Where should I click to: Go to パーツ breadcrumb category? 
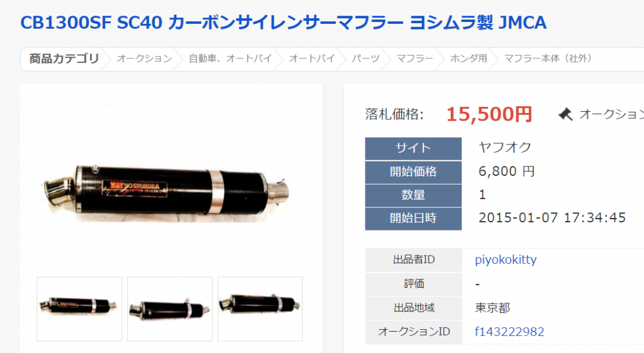point(365,58)
